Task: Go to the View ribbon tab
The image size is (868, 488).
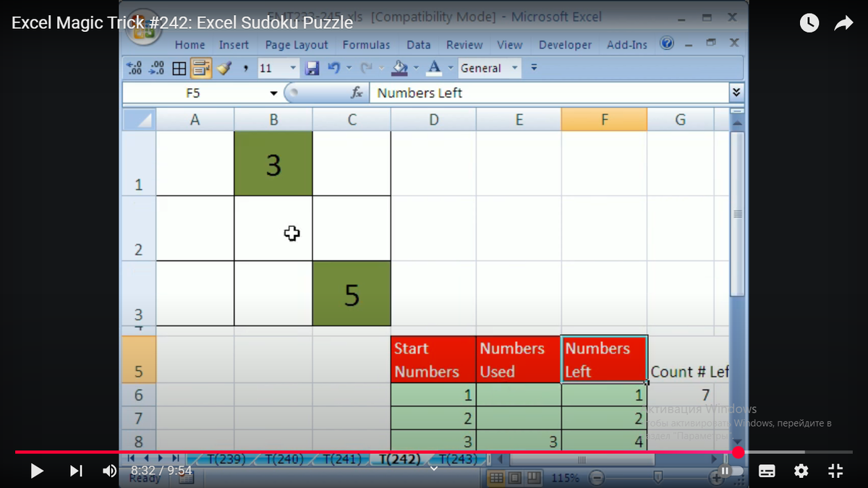Action: pos(509,45)
